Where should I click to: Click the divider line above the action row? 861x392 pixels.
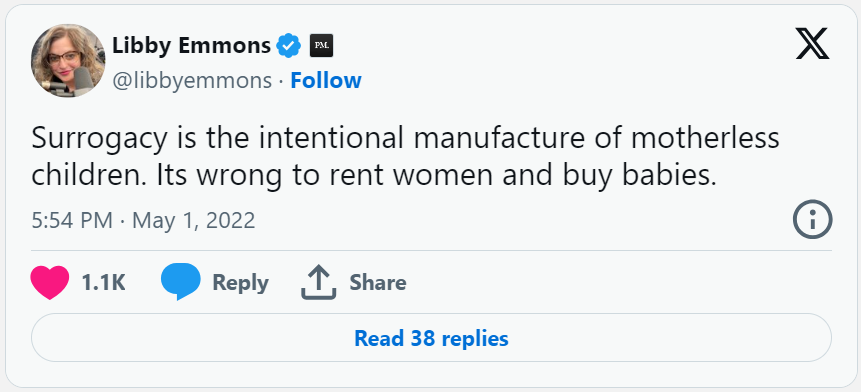(431, 251)
